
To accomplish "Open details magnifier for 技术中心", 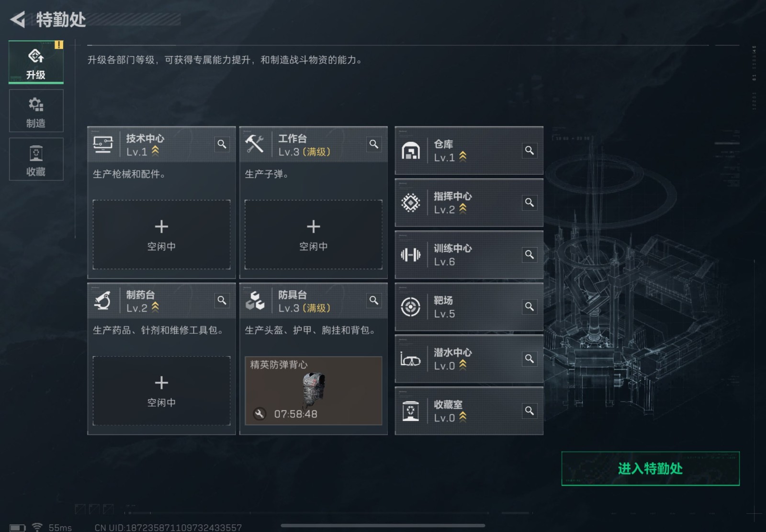I will (222, 144).
